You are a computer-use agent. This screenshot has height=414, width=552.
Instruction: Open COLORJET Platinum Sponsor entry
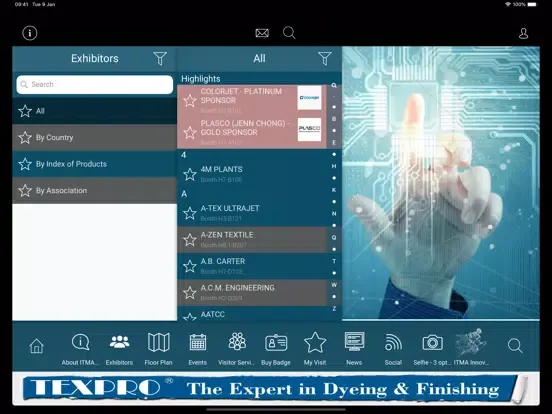252,100
